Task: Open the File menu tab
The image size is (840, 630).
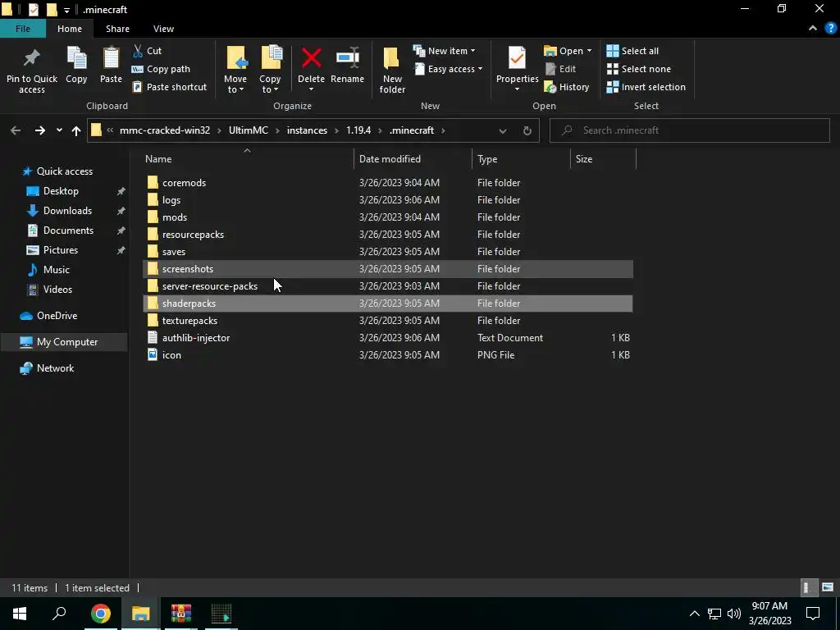Action: [22, 29]
